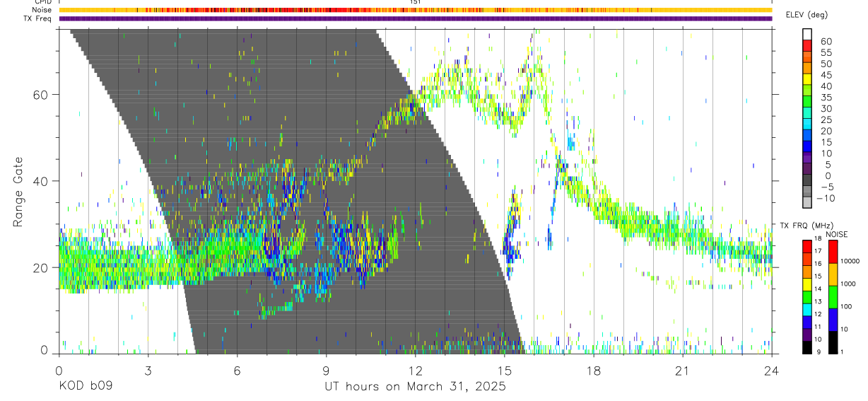
Task: Click the '11' label on the TX FRQ bar
Action: click(x=819, y=327)
